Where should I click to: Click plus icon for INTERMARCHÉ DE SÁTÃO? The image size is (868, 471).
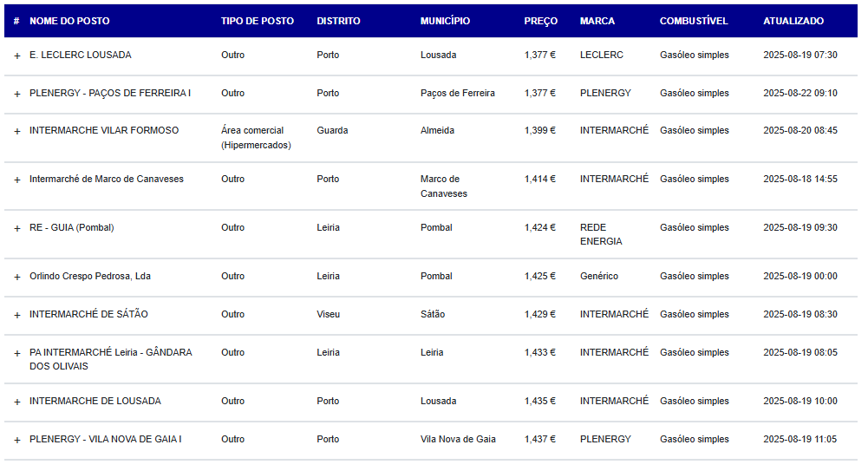[16, 315]
